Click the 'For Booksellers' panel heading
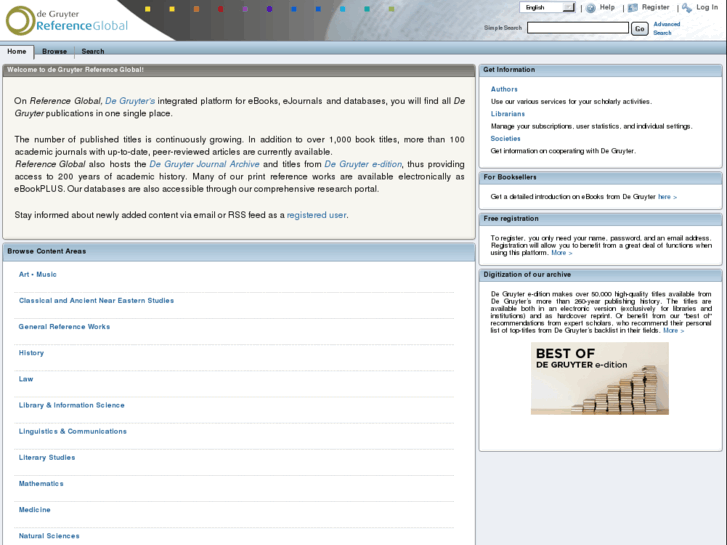 510,177
